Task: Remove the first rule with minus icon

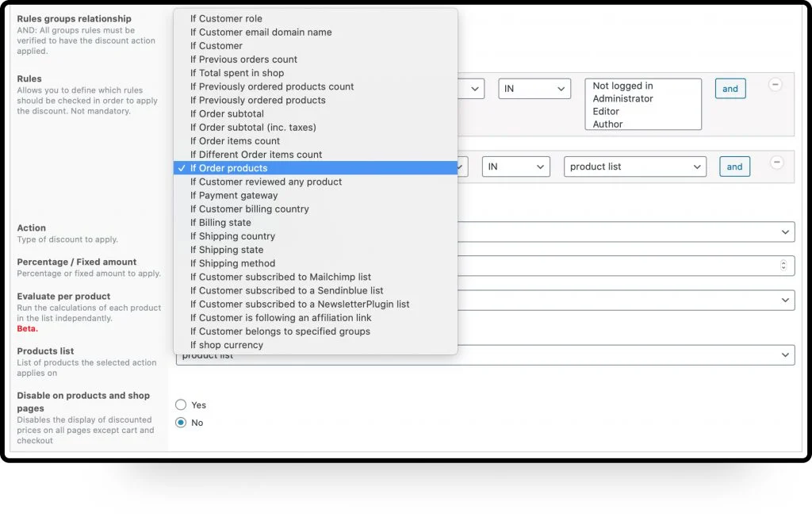Action: [776, 84]
